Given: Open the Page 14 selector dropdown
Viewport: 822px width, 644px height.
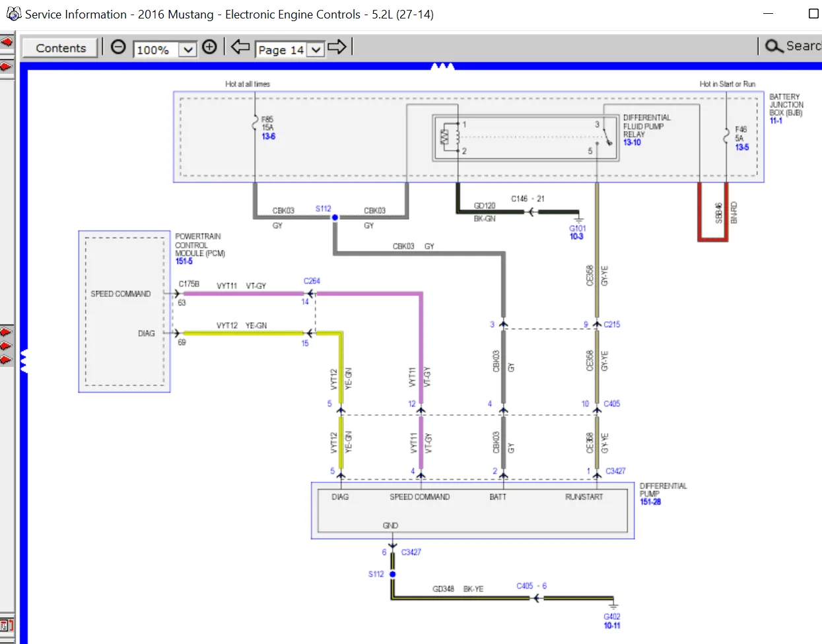Looking at the screenshot, I should 316,49.
